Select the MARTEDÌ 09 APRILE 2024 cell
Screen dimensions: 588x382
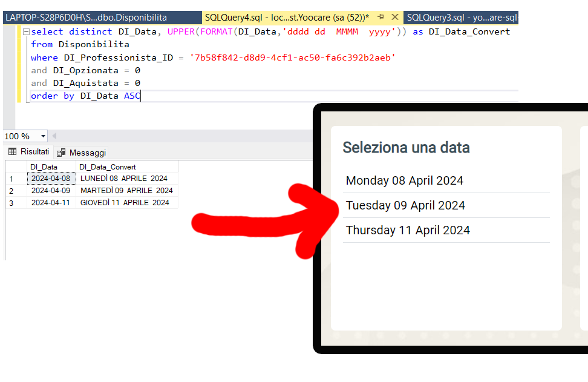click(x=126, y=190)
